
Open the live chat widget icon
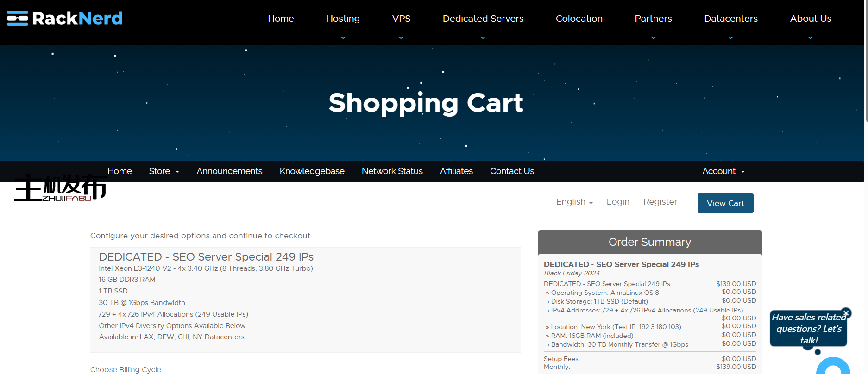click(833, 367)
